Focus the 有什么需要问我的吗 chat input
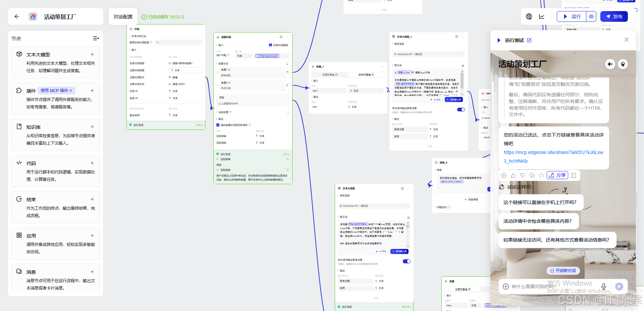Image resolution: width=644 pixels, height=311 pixels. pyautogui.click(x=553, y=287)
